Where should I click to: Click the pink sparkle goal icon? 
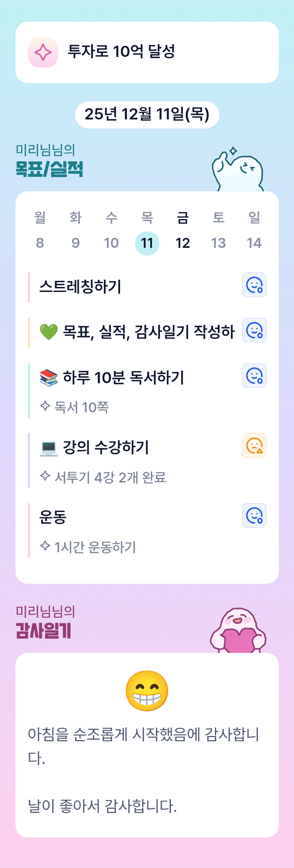point(43,52)
